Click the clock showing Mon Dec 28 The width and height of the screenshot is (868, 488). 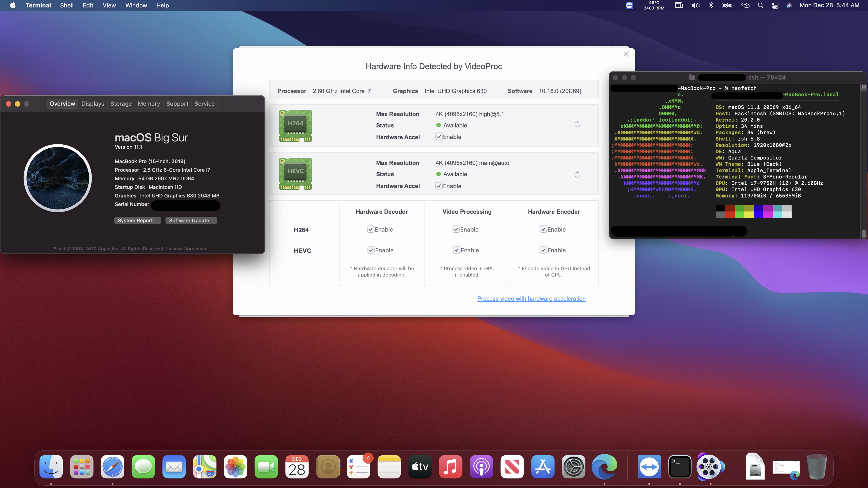point(829,5)
